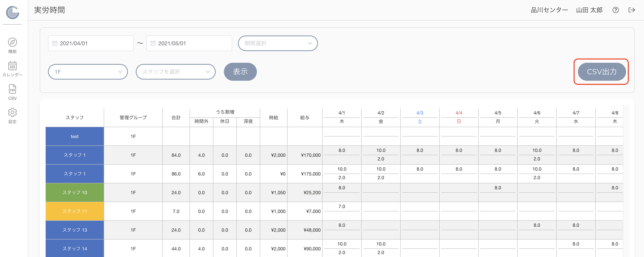Click the 86.0 total hours cell
The width and height of the screenshot is (644, 257).
[x=176, y=174]
